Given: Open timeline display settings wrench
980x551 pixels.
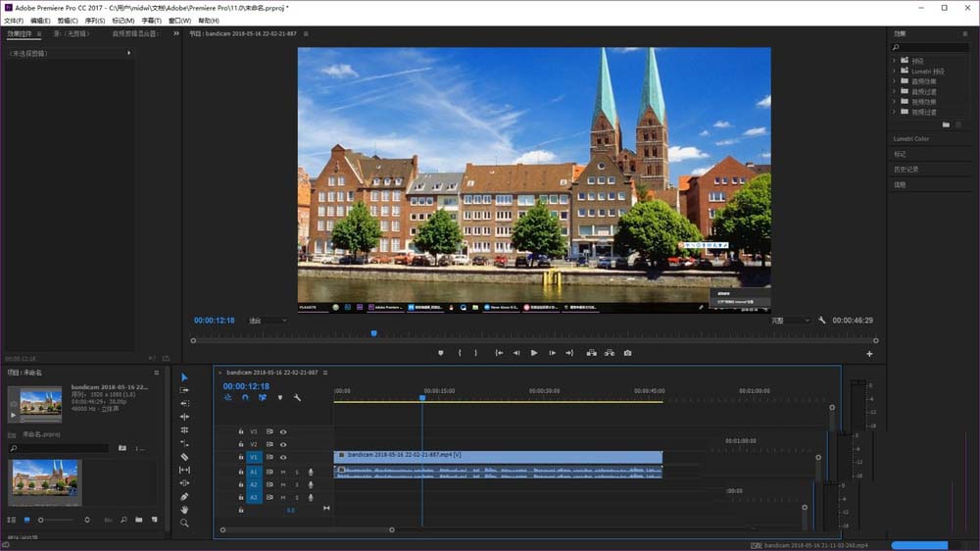Looking at the screenshot, I should (x=297, y=398).
